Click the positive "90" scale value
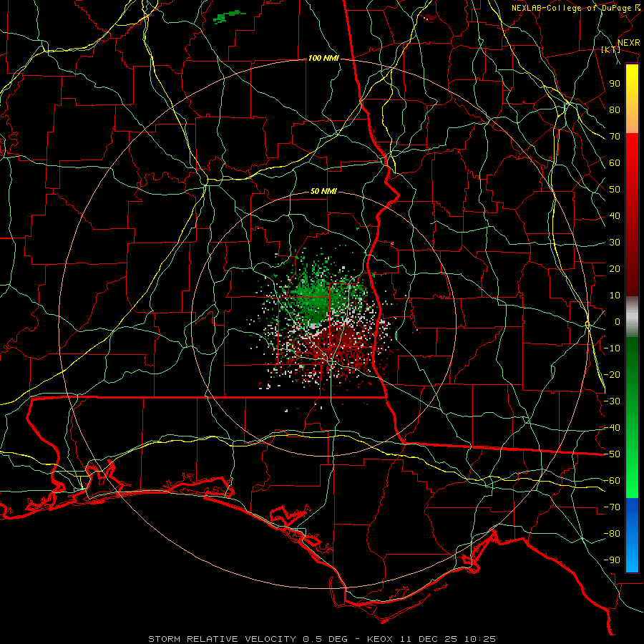Screen dimensions: 644x644 tap(615, 84)
